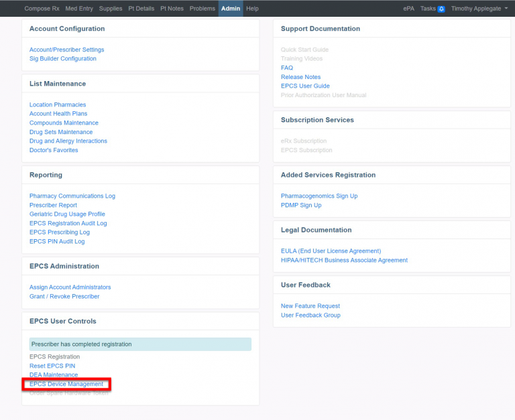515x420 pixels.
Task: Open User Feedback Group
Action: click(310, 315)
